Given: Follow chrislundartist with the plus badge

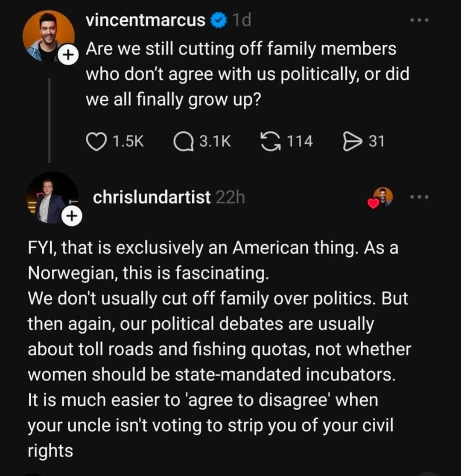Looking at the screenshot, I should pyautogui.click(x=71, y=217).
